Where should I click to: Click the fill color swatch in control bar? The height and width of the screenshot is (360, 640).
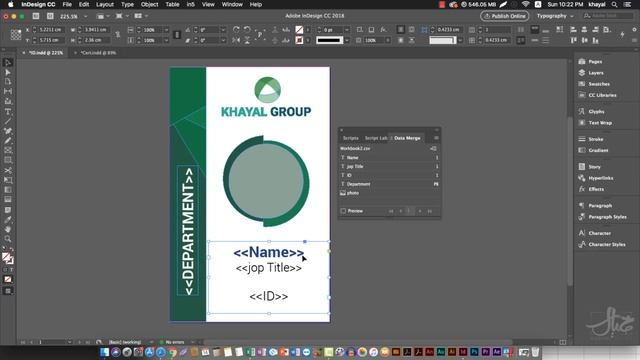[x=299, y=30]
